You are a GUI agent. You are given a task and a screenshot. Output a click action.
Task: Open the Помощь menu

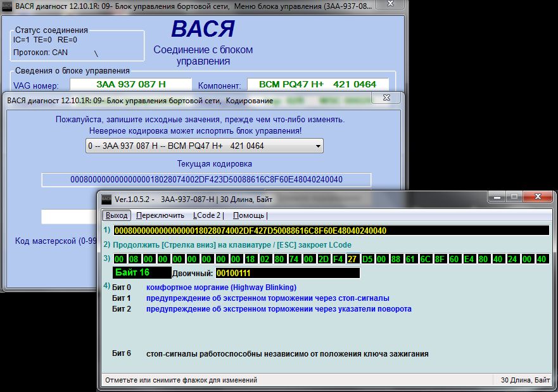[x=250, y=215]
